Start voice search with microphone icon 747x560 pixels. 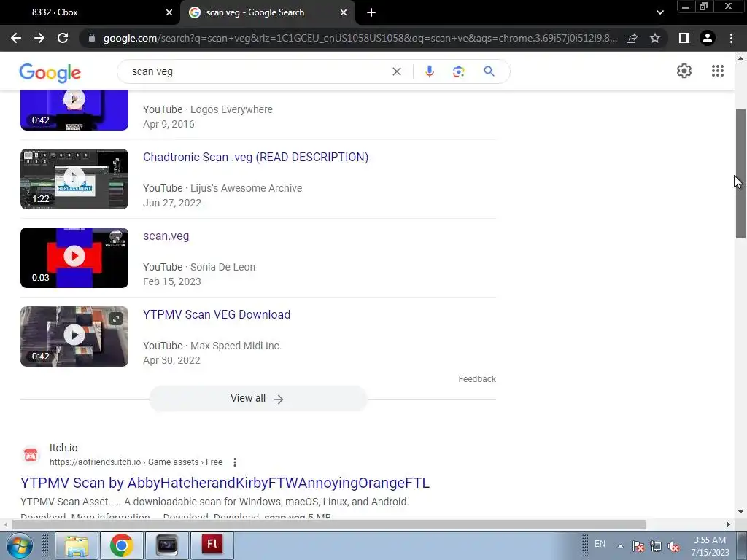429,71
